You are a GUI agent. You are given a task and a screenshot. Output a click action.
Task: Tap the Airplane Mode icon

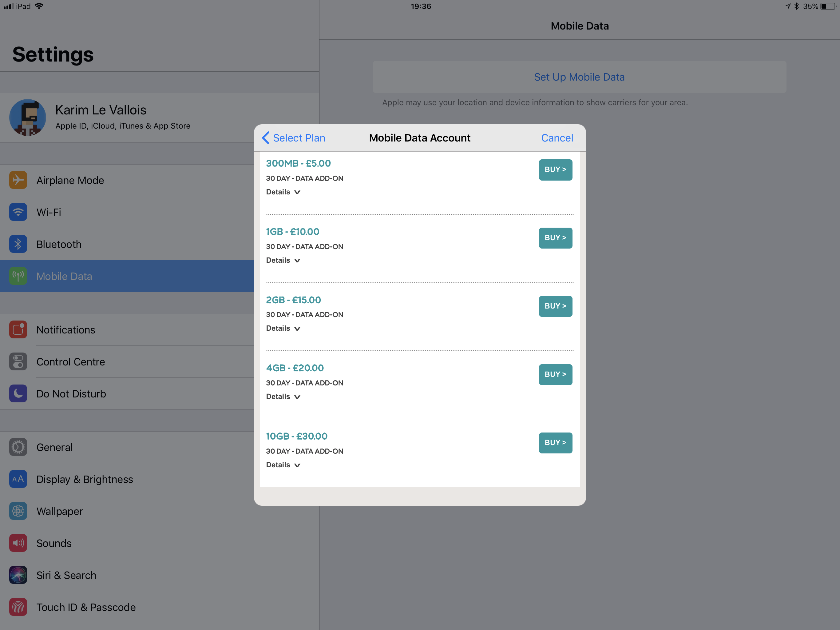pos(18,180)
